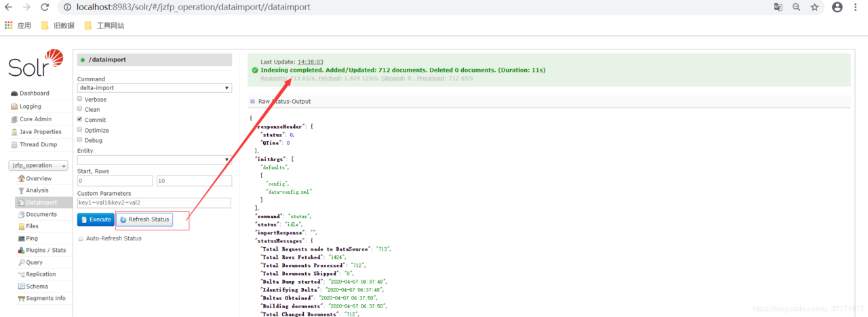Click the browser address bar URL
The width and height of the screenshot is (868, 317).
click(193, 7)
